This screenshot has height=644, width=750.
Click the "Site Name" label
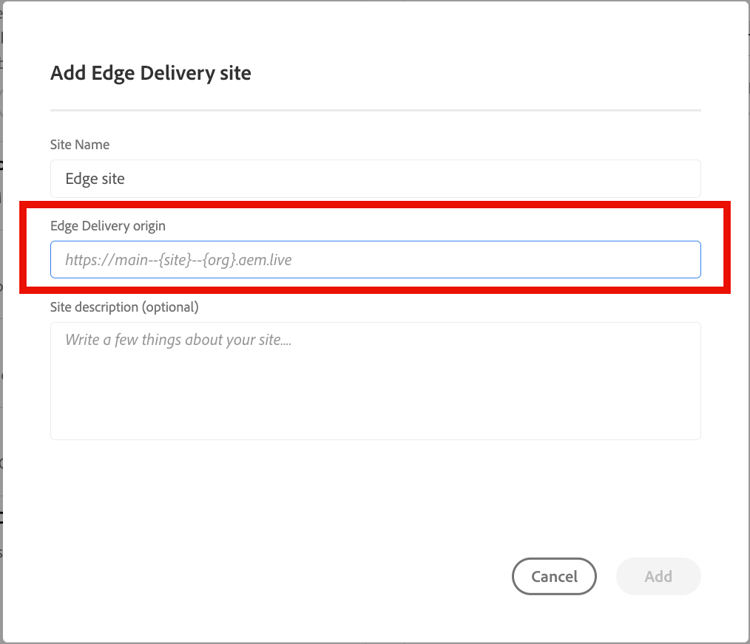pos(80,145)
